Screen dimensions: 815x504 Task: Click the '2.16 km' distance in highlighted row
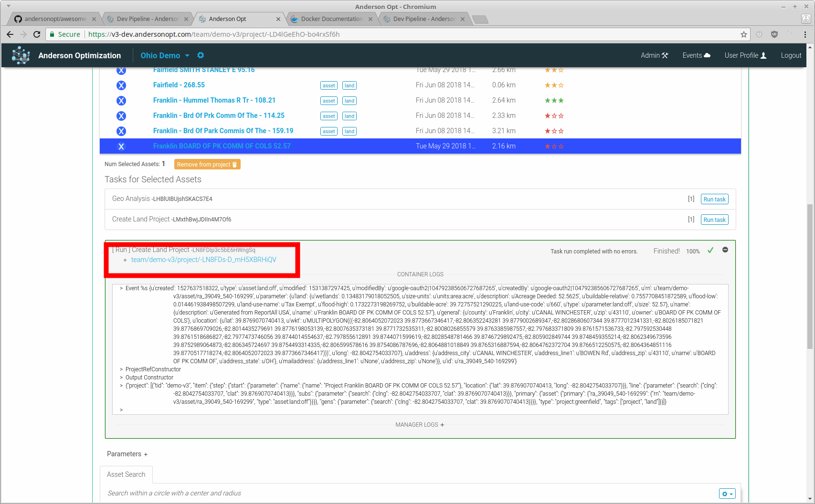(504, 146)
